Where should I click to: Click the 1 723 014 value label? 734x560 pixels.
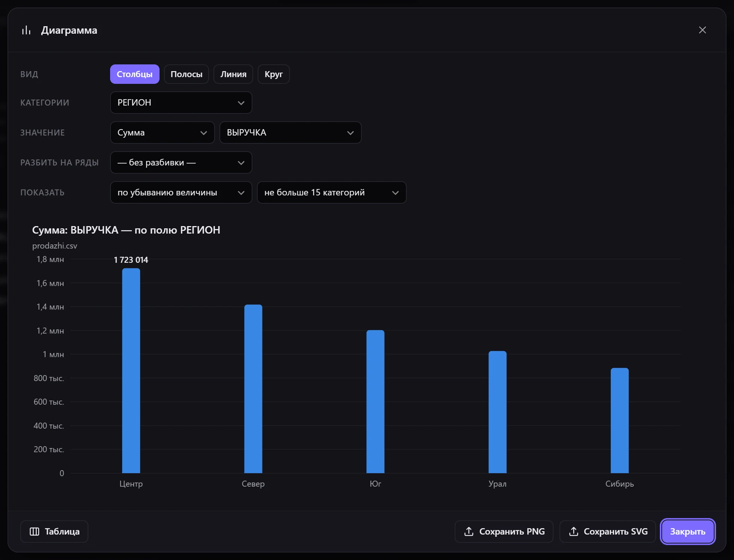[x=131, y=260]
